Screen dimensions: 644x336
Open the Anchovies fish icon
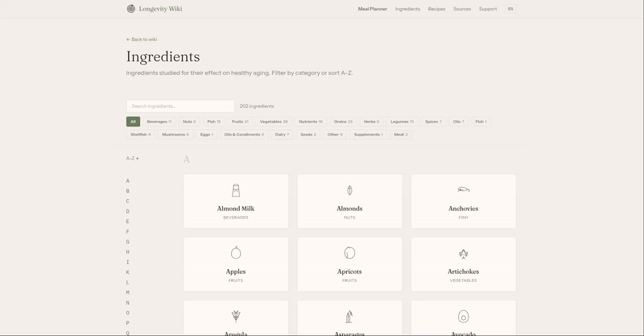point(464,189)
